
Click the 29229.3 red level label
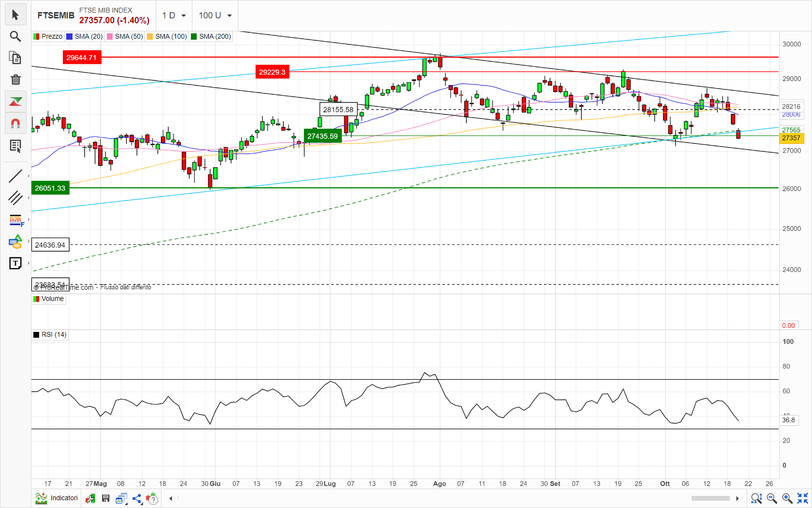pyautogui.click(x=272, y=72)
